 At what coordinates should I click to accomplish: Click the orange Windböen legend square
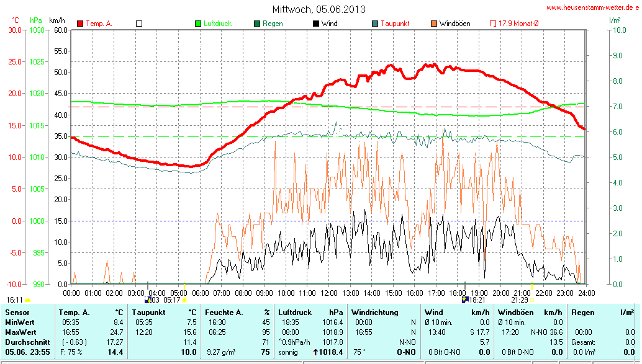click(434, 24)
